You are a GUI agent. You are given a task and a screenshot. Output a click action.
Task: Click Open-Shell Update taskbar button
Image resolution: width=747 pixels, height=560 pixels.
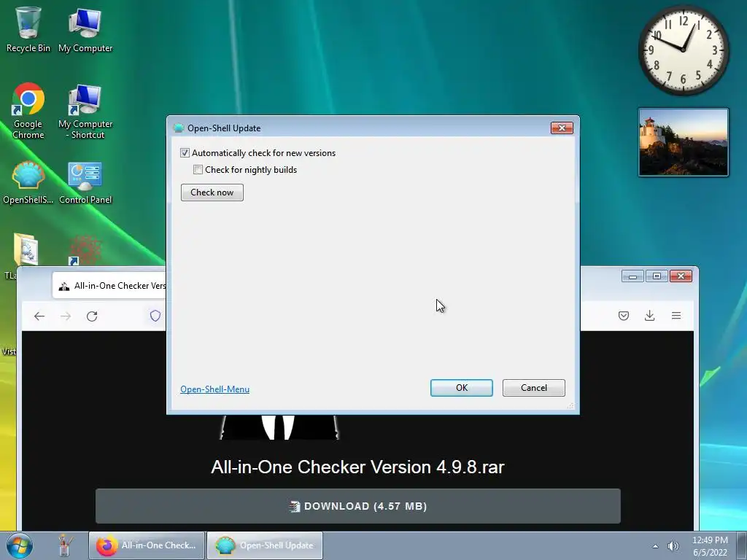(265, 545)
